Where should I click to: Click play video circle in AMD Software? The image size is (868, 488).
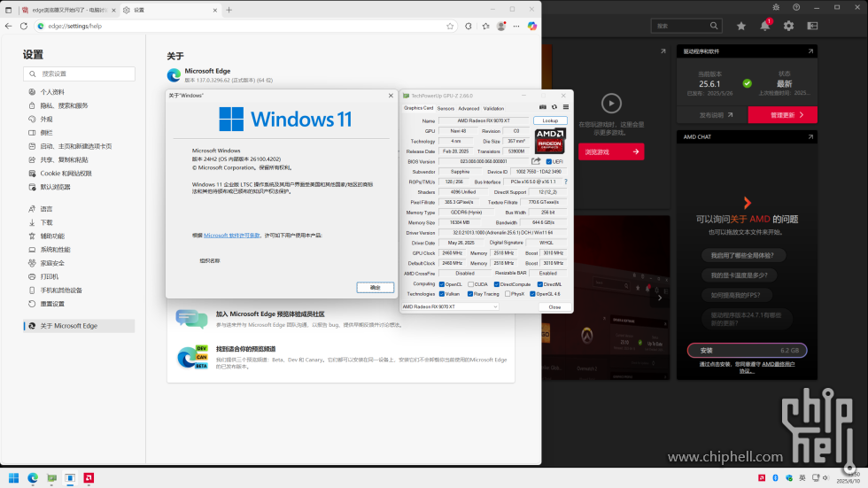click(611, 104)
